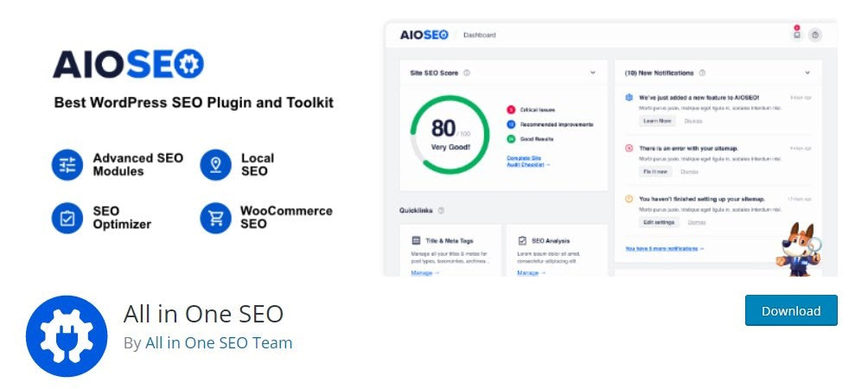The height and width of the screenshot is (389, 868).
Task: Click the Site SEO Score heading
Action: click(x=434, y=73)
